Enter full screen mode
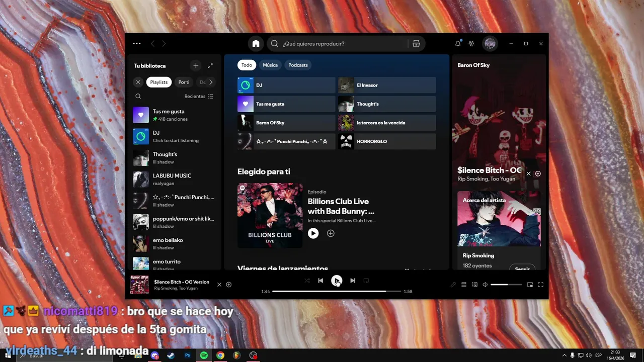The height and width of the screenshot is (362, 644). click(541, 285)
